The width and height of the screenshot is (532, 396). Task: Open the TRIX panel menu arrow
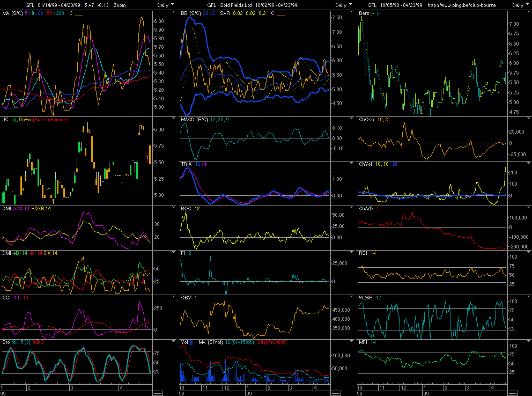(x=351, y=163)
